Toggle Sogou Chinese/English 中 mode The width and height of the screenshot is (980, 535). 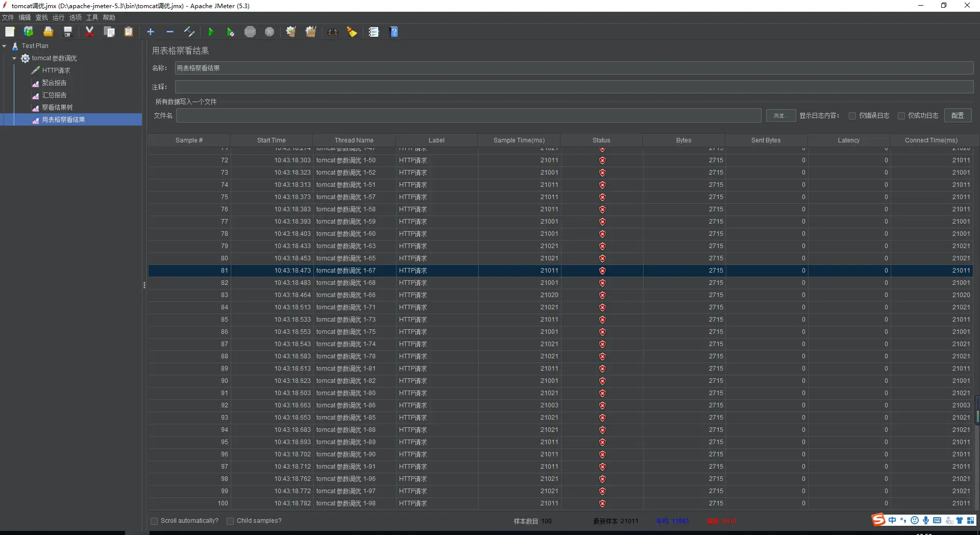892,520
